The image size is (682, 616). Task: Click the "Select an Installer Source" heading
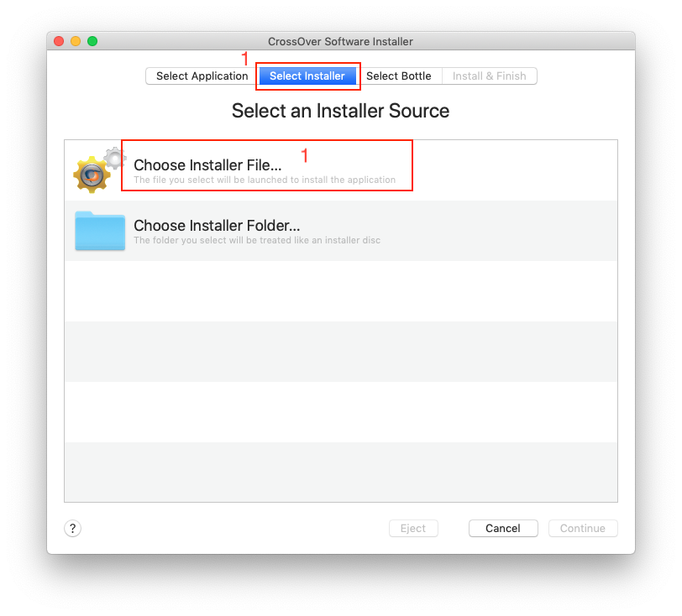coord(340,111)
